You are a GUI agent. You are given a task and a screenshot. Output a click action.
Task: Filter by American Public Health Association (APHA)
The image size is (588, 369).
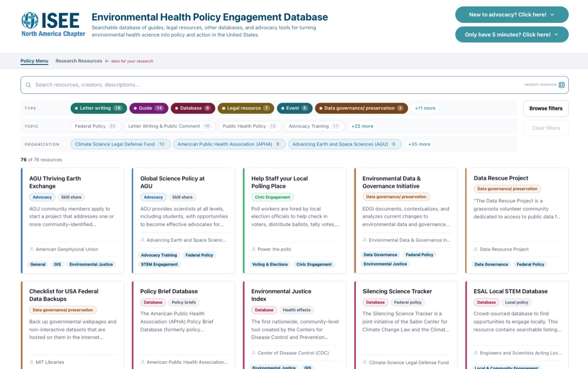tap(229, 144)
